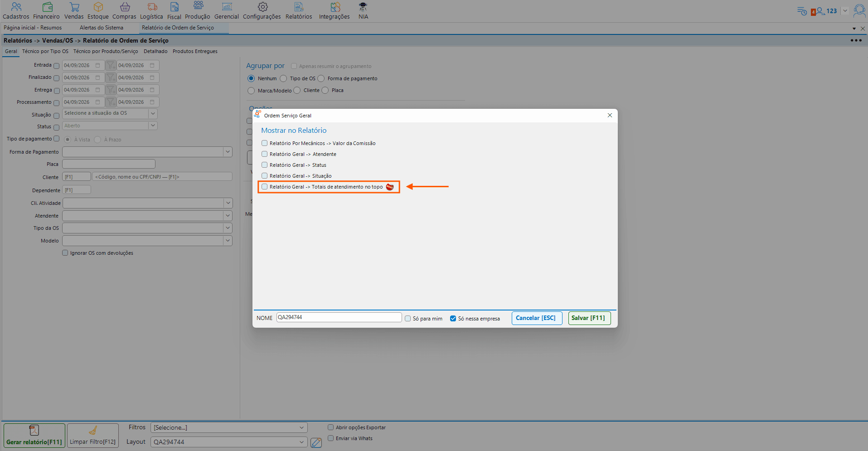The image size is (868, 451).
Task: Select Tipo de OS grouping radio
Action: pos(284,78)
